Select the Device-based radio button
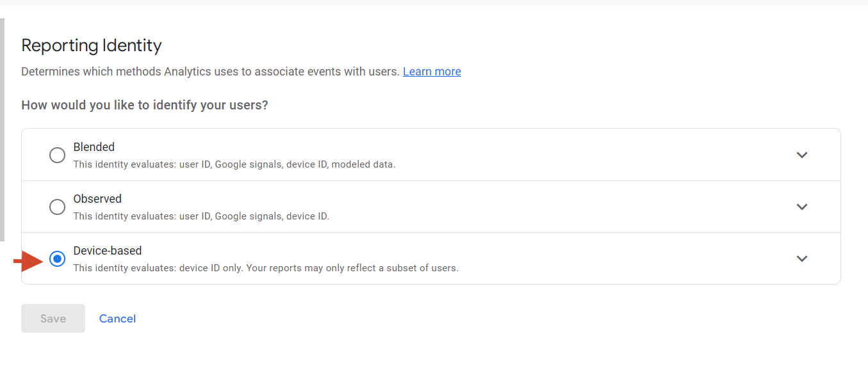Viewport: 868px width, 373px height. pos(57,258)
